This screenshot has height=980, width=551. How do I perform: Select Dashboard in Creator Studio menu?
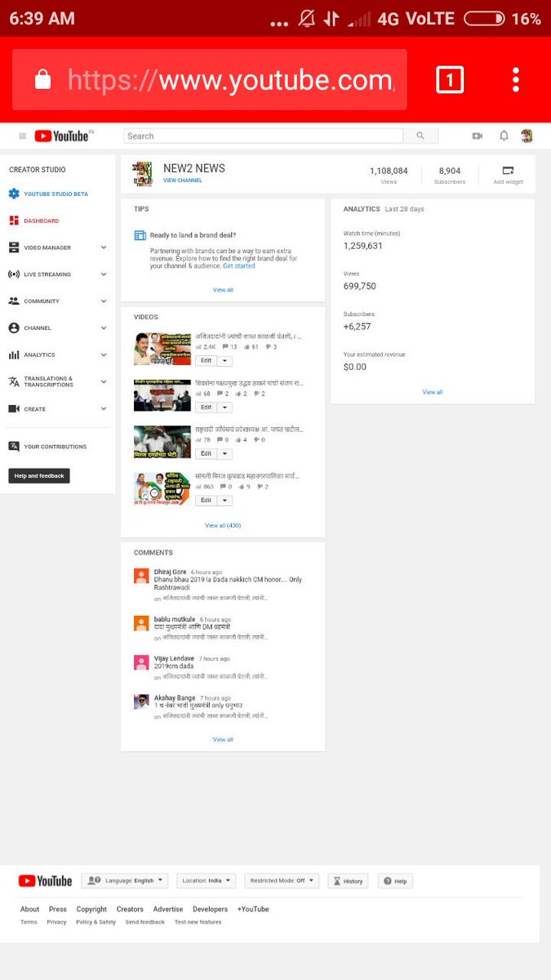(x=41, y=220)
